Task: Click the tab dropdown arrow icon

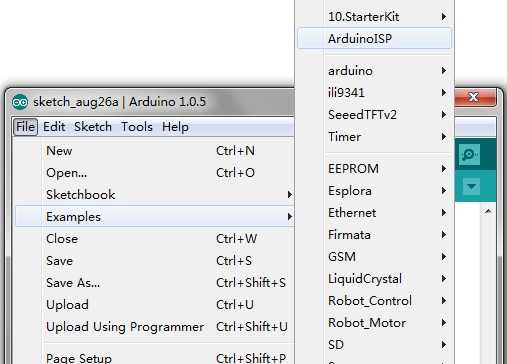Action: pyautogui.click(x=471, y=186)
